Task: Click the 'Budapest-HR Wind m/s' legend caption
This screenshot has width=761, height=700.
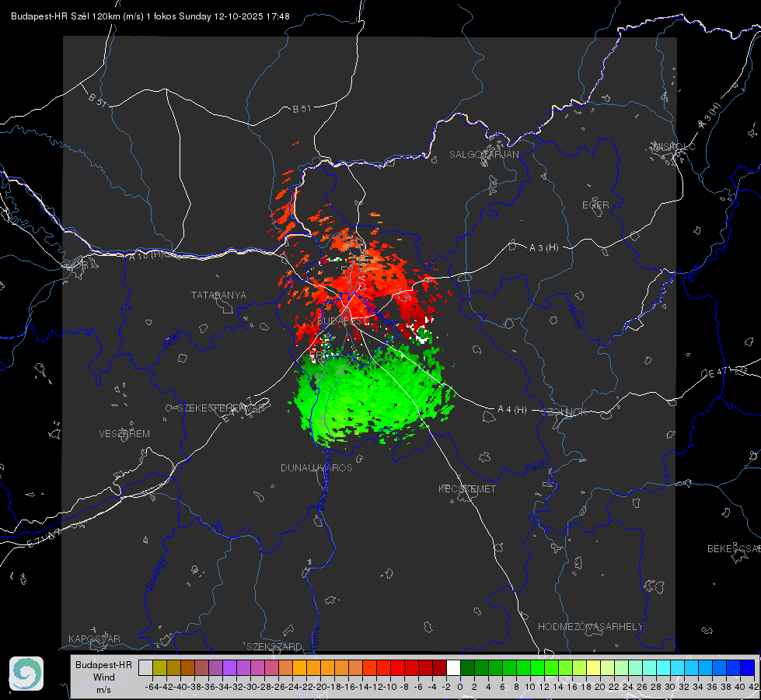Action: (103, 677)
